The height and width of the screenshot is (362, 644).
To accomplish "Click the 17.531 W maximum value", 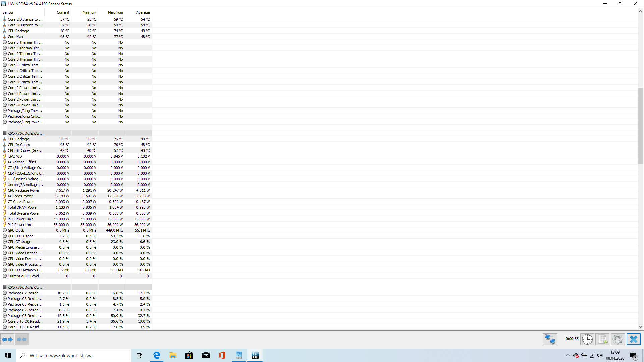I will 115,196.
